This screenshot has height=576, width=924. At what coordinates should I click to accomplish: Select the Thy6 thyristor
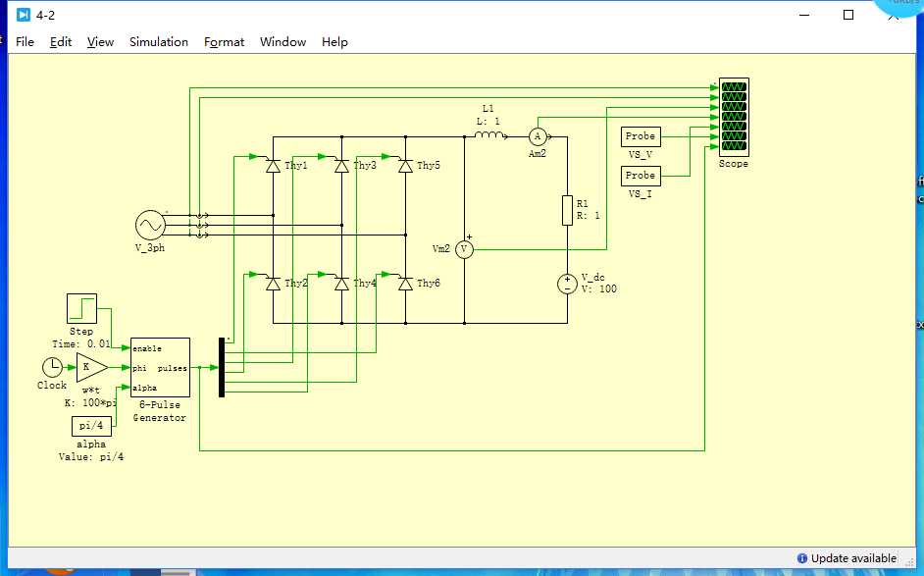405,285
